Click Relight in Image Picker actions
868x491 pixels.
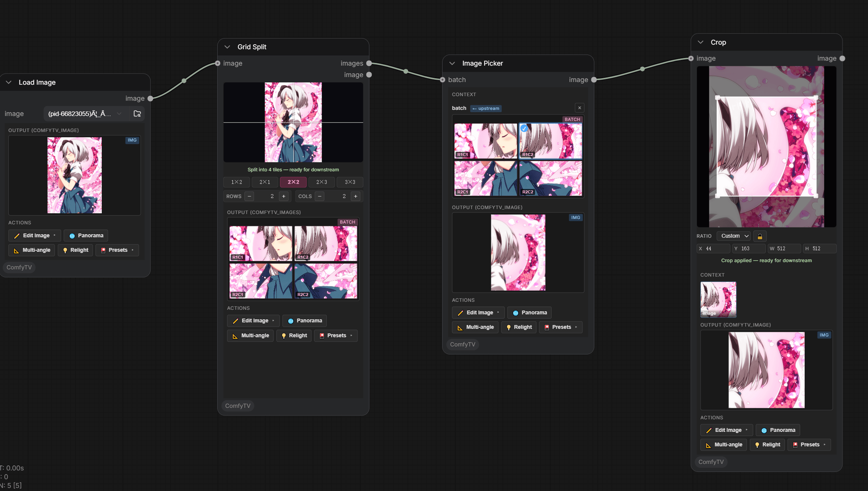pos(519,327)
